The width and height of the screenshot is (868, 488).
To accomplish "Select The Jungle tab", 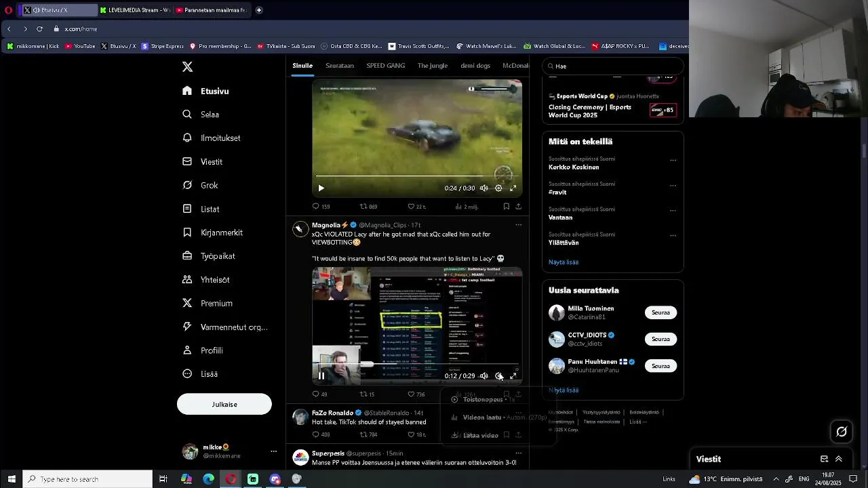I will (x=433, y=66).
